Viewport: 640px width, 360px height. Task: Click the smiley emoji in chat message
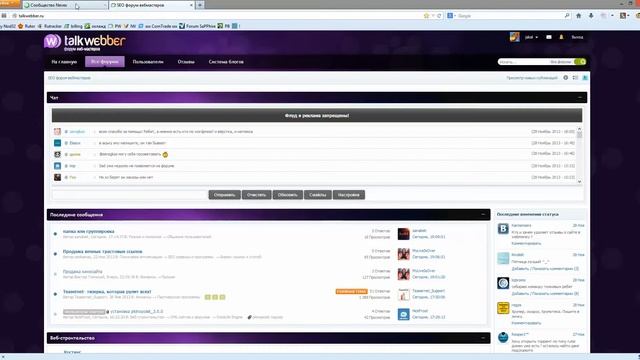pos(165,154)
